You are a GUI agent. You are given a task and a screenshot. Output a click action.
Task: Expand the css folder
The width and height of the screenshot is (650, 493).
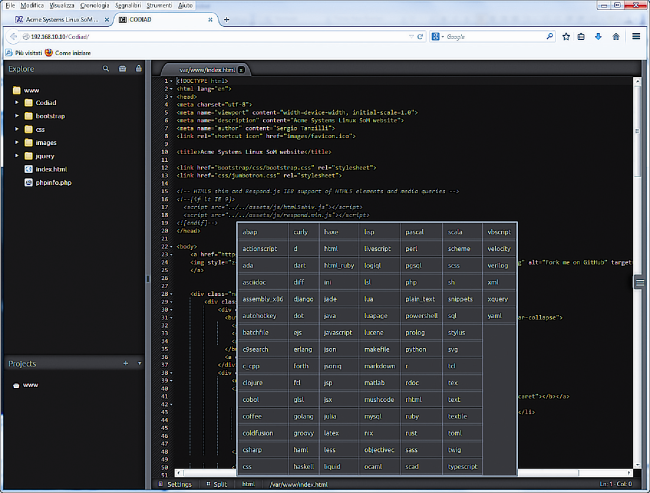coord(17,129)
